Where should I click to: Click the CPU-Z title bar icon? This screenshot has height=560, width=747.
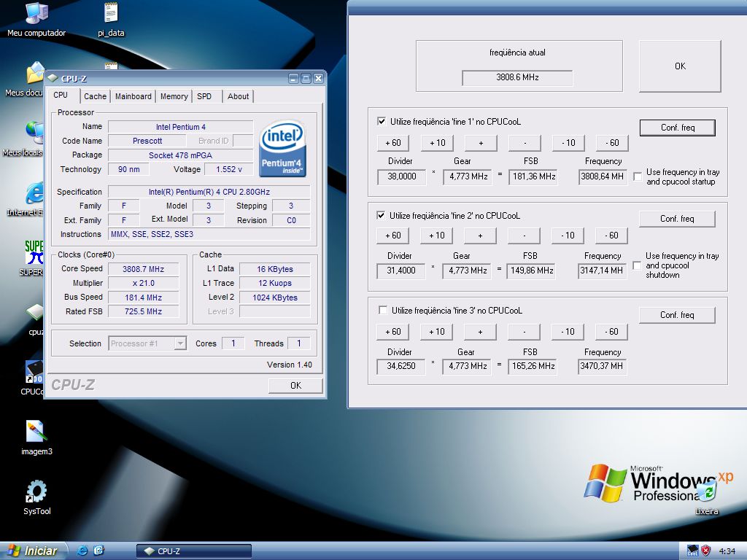[x=53, y=79]
